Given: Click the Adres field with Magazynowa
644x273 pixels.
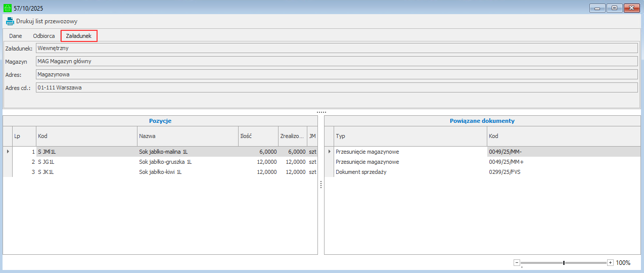Looking at the screenshot, I should pyautogui.click(x=336, y=74).
